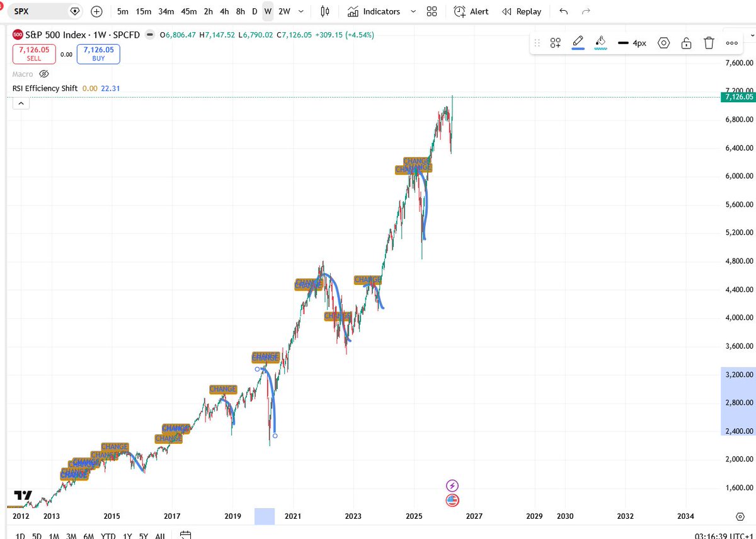The height and width of the screenshot is (539, 756).
Task: Open the candlestick chart type selector
Action: [x=325, y=11]
